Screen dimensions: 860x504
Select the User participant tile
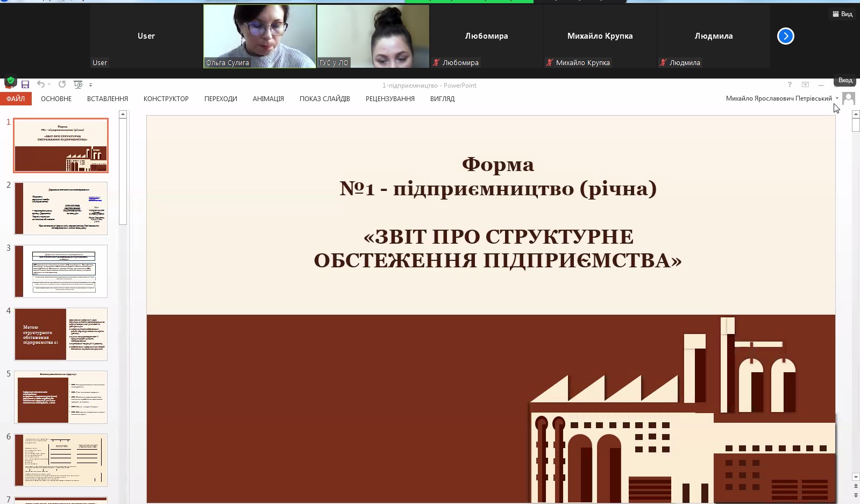146,36
